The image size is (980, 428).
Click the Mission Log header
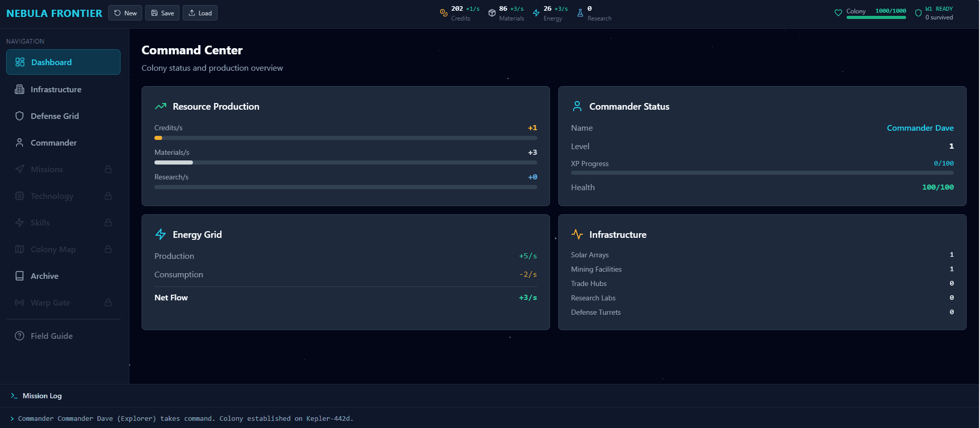tap(489, 396)
